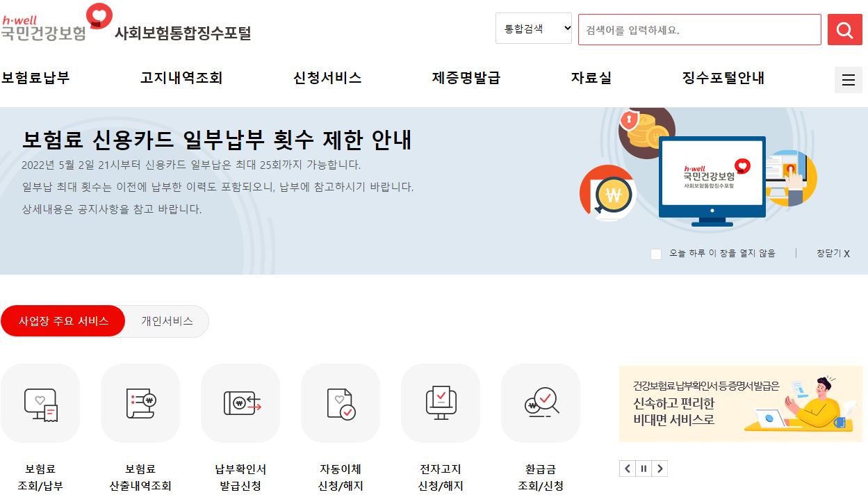868x497 pixels.
Task: Click the red magnifier search button
Action: (x=845, y=30)
